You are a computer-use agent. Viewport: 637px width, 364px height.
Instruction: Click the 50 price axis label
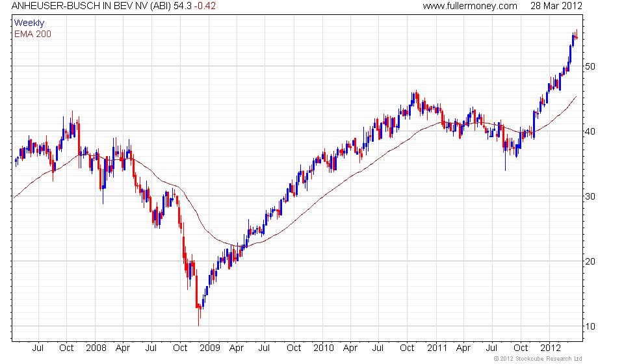(x=590, y=66)
